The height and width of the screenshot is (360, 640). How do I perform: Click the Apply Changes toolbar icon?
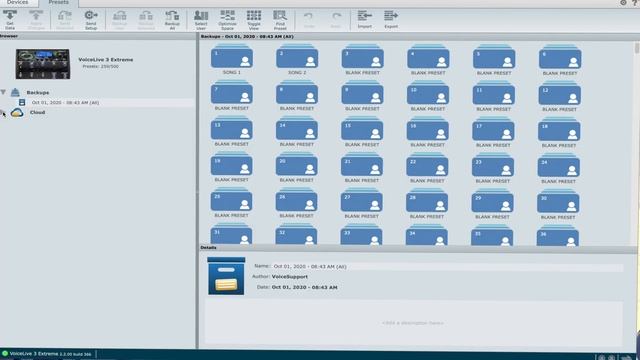(36, 20)
